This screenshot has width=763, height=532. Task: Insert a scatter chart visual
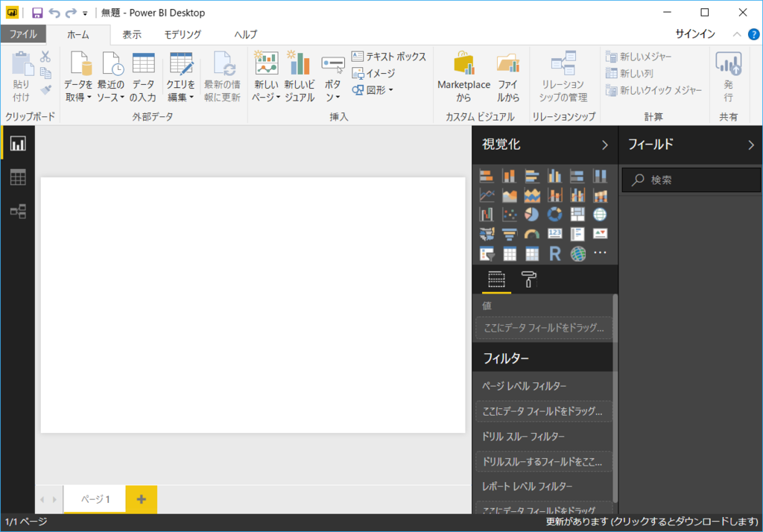[509, 214]
